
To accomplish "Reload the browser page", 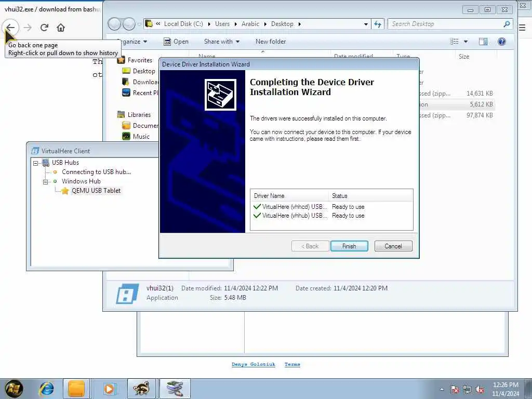I will [x=45, y=28].
